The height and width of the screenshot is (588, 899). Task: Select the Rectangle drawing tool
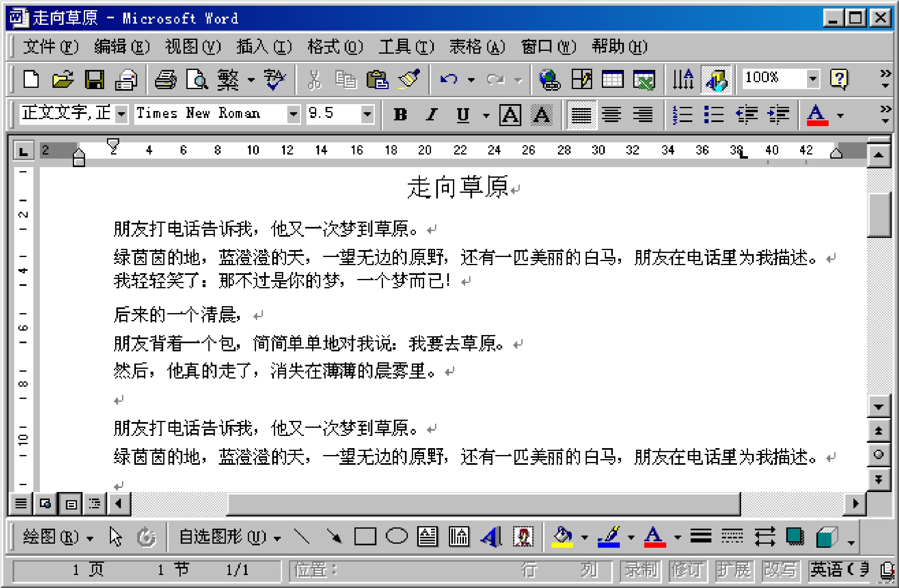click(x=365, y=537)
